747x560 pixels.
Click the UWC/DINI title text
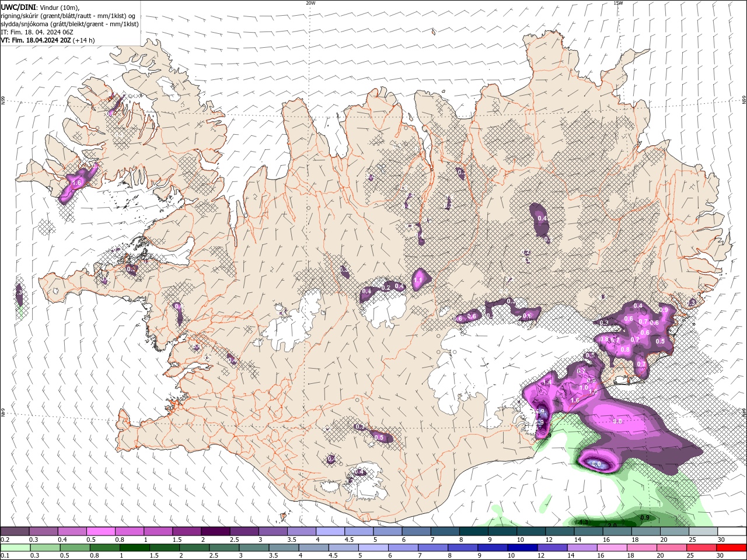click(18, 7)
